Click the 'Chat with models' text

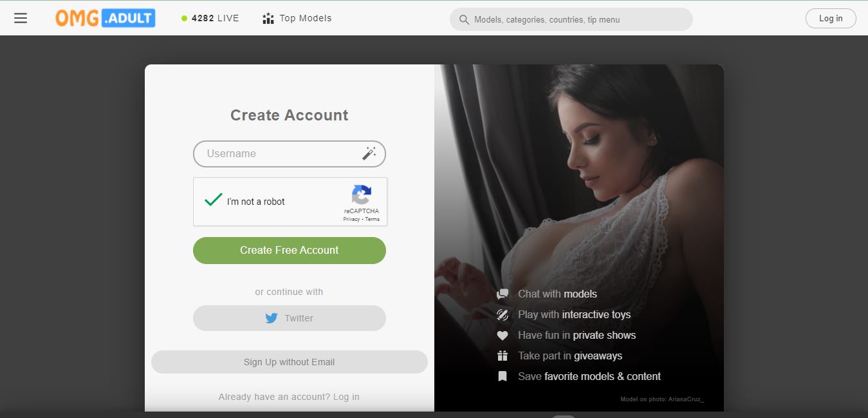tap(557, 294)
